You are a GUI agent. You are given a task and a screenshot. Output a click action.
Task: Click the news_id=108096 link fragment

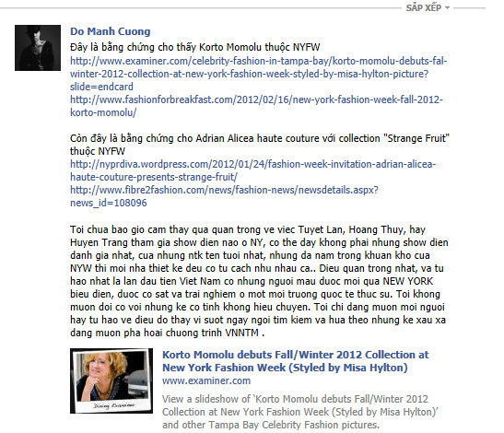(109, 203)
